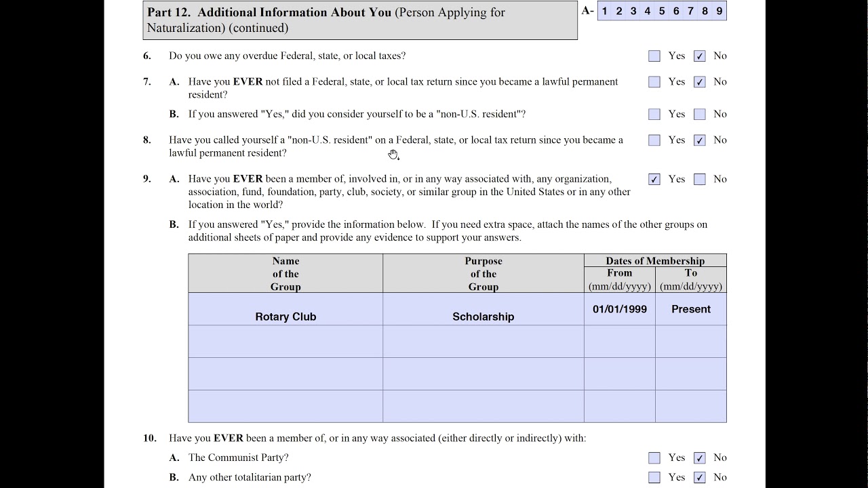Click third row Name of the Group field
Viewport: 868px width, 488px height.
pyautogui.click(x=285, y=374)
